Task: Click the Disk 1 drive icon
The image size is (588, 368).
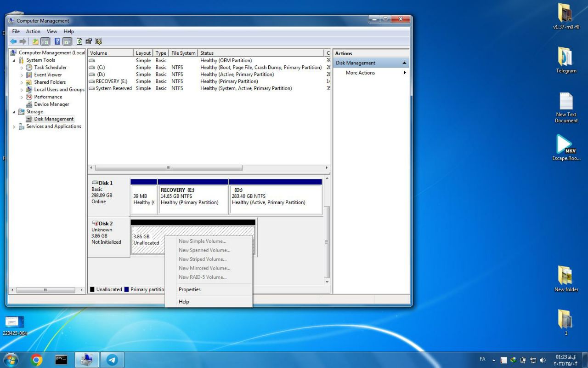Action: coord(95,183)
